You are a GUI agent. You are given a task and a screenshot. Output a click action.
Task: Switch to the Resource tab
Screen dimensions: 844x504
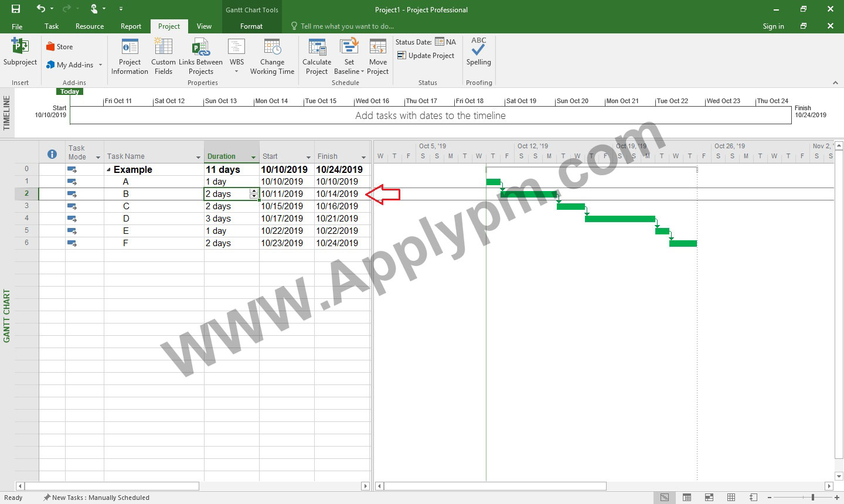point(90,26)
